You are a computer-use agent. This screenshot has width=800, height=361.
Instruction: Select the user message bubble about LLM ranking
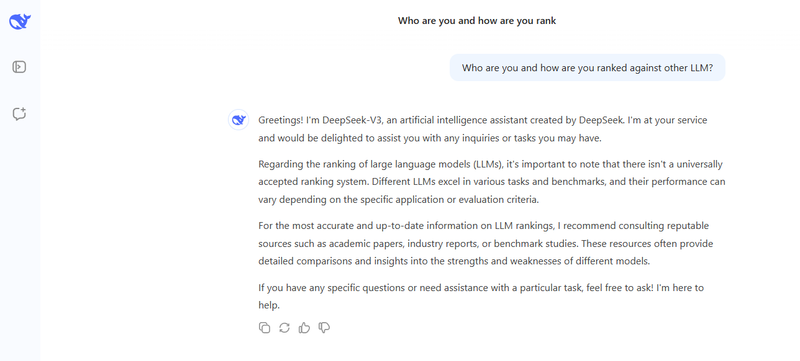pyautogui.click(x=587, y=68)
